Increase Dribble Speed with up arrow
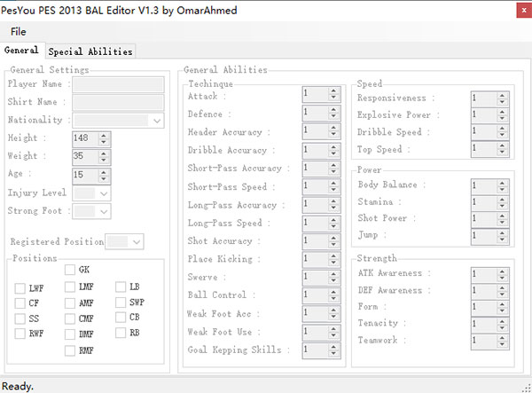The width and height of the screenshot is (532, 393). click(502, 129)
